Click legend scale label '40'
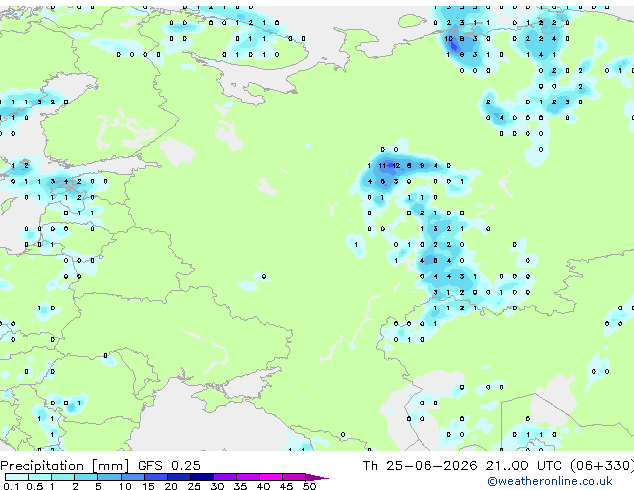 tap(263, 486)
